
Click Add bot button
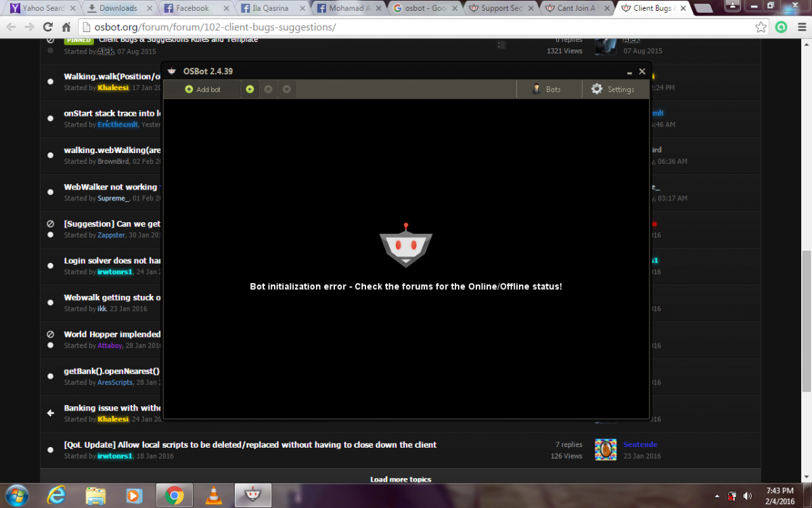[x=202, y=89]
